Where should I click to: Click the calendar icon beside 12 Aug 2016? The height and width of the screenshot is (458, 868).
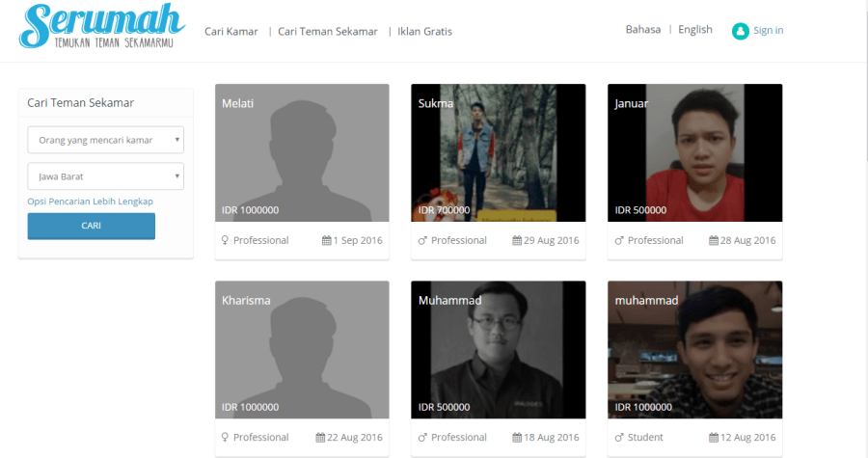tap(714, 438)
